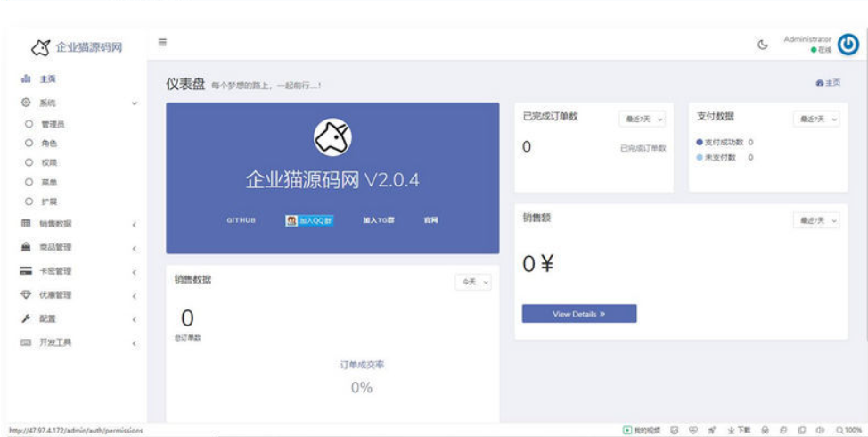Click the heart-shaped icon in status bar
This screenshot has width=868, height=437.
(693, 430)
